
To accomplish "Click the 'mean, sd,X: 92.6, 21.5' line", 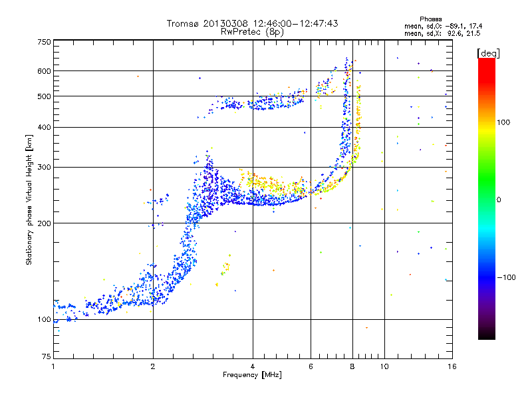I will coord(442,34).
